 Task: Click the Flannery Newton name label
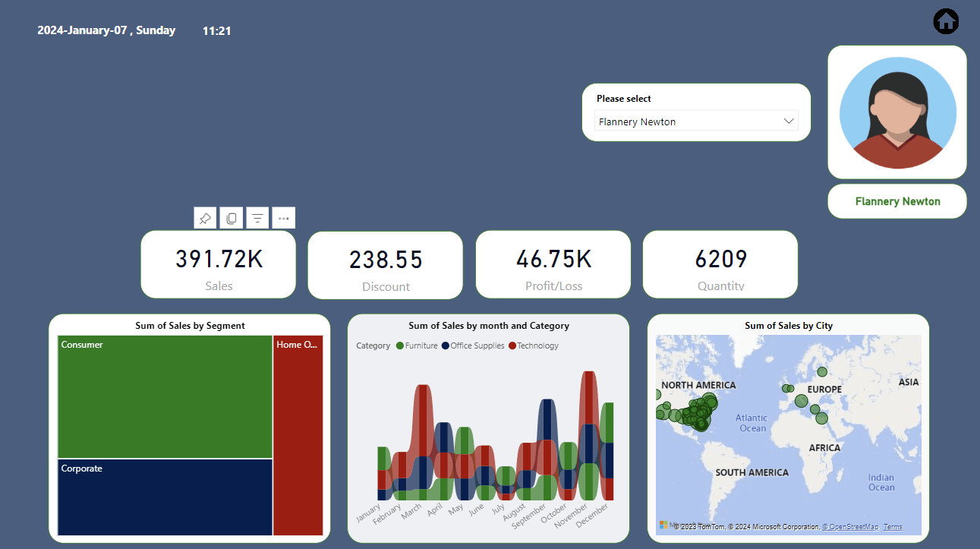(897, 201)
